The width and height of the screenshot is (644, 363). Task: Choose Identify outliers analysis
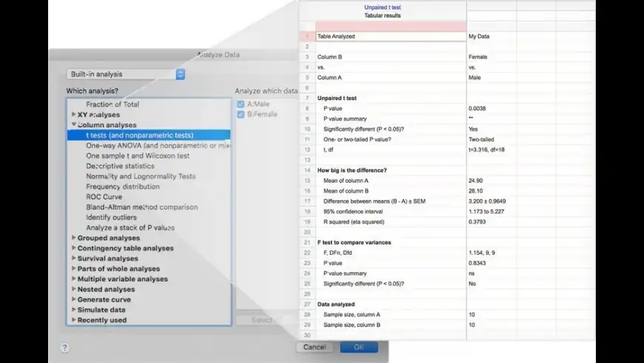[111, 218]
